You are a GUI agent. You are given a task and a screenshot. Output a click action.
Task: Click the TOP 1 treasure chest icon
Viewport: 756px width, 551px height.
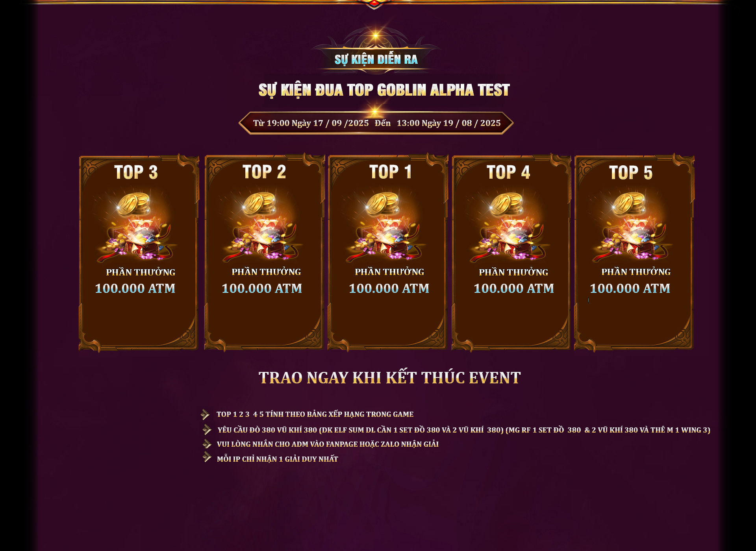385,226
